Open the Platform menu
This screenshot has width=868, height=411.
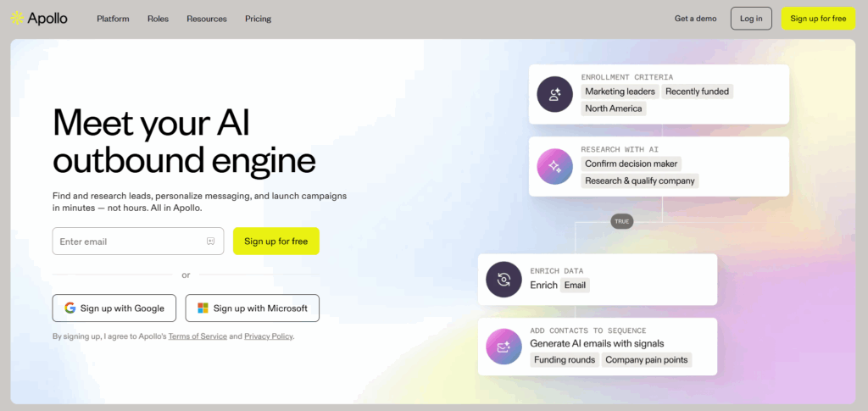[x=113, y=19]
